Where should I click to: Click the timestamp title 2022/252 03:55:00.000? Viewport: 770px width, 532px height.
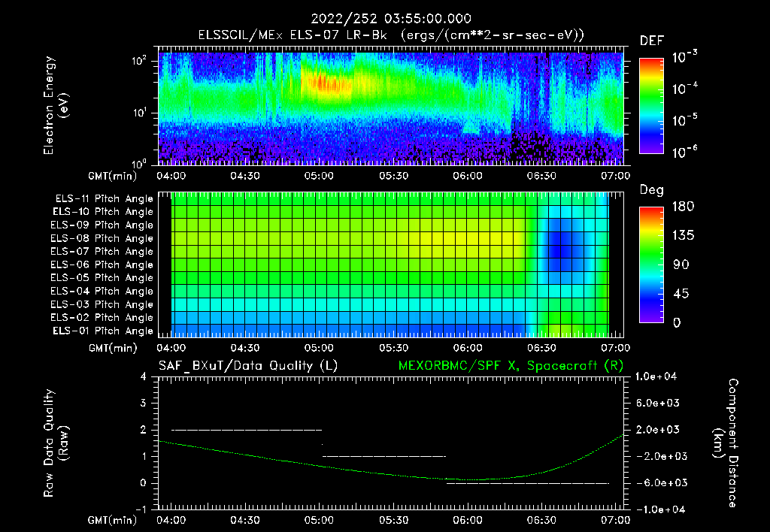pyautogui.click(x=391, y=19)
